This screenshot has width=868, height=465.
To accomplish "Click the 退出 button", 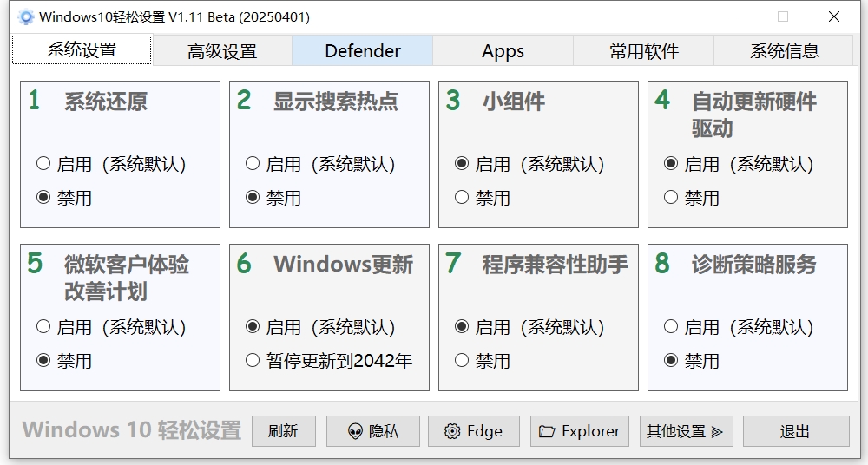I will [796, 431].
